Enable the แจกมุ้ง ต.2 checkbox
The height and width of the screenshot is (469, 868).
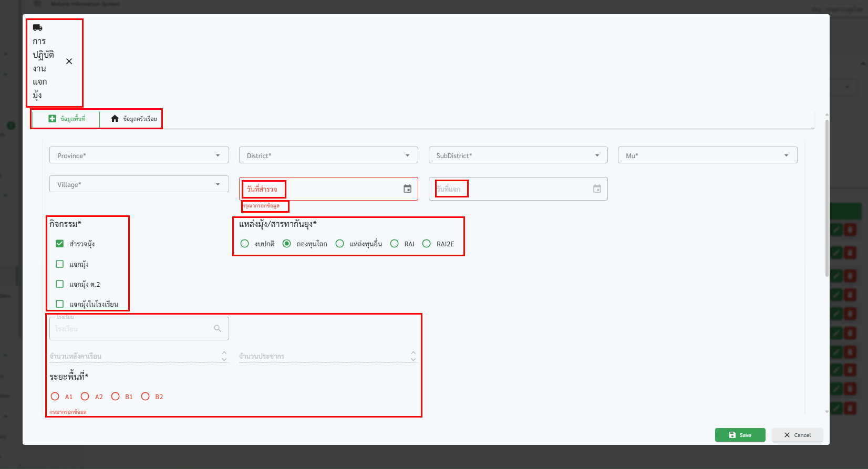(60, 284)
